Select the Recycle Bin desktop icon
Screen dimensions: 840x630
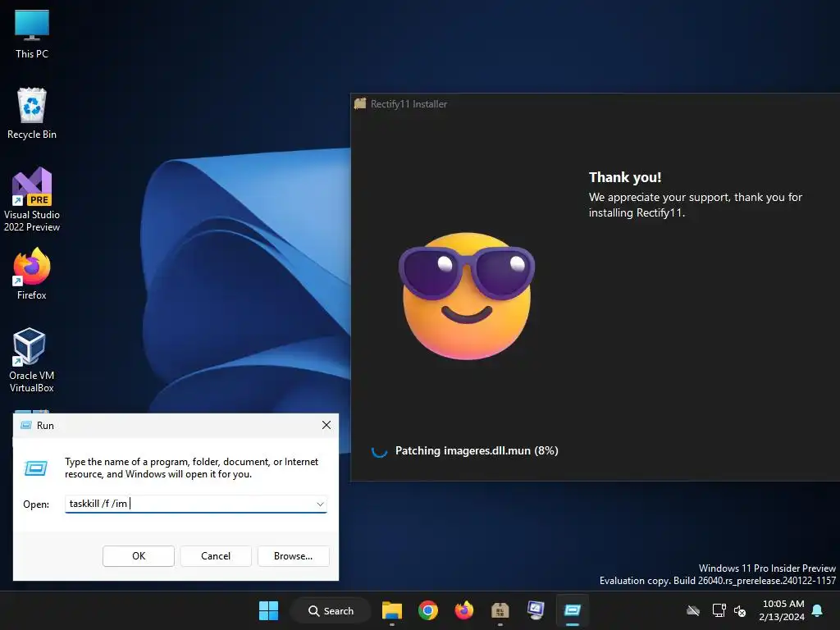32,113
